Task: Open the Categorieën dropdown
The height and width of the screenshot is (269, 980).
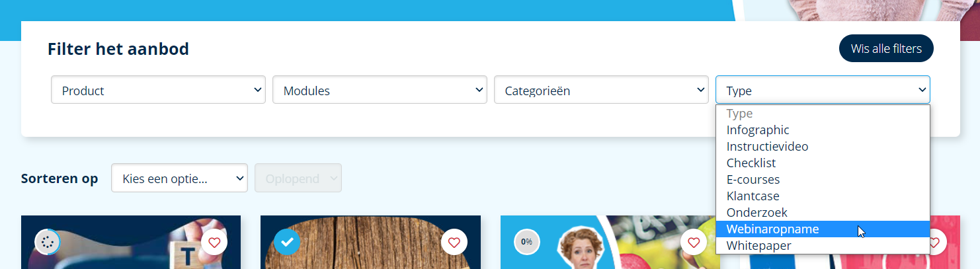Action: [x=601, y=90]
